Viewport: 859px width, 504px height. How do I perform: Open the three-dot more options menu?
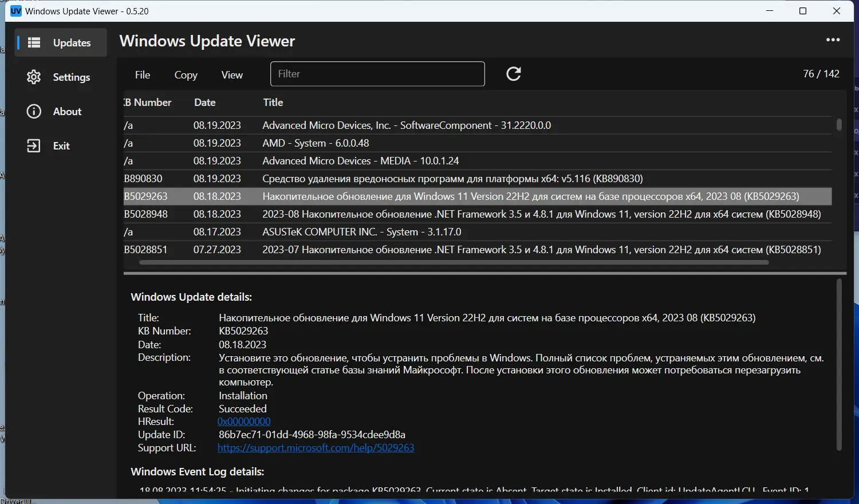[833, 40]
